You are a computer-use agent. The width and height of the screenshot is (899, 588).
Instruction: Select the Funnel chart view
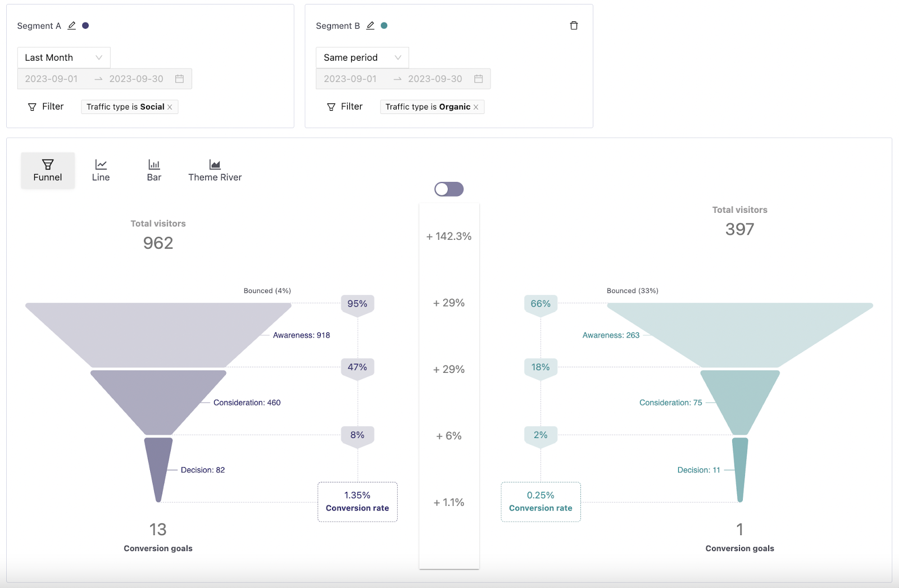pyautogui.click(x=47, y=170)
